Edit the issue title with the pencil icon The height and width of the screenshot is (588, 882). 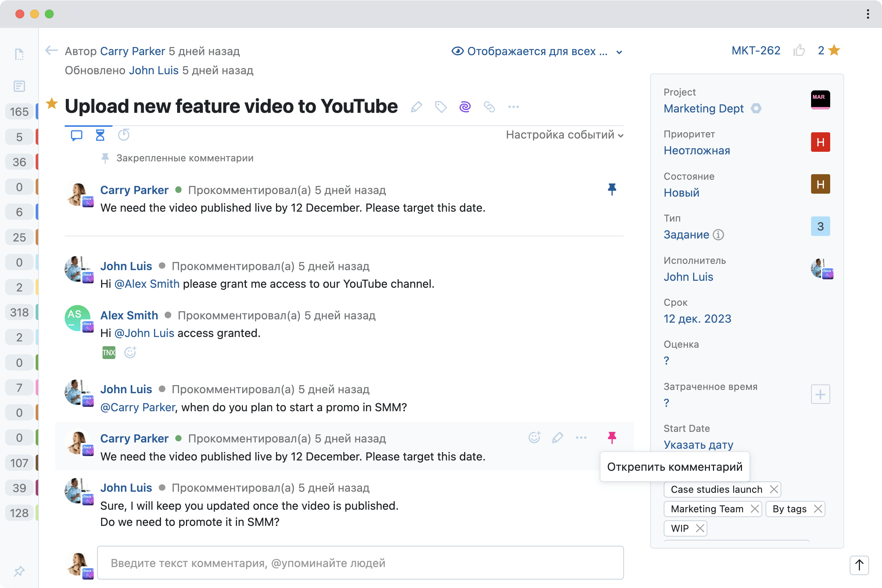point(416,107)
